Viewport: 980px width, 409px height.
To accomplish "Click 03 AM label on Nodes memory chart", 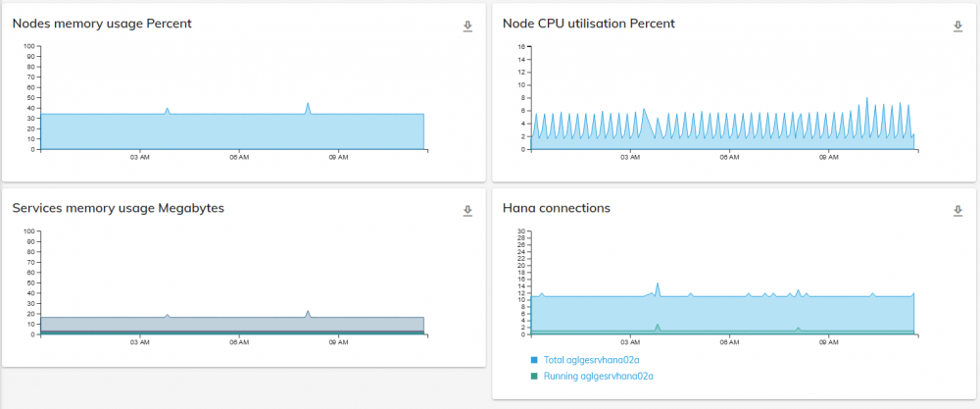I will coord(139,157).
